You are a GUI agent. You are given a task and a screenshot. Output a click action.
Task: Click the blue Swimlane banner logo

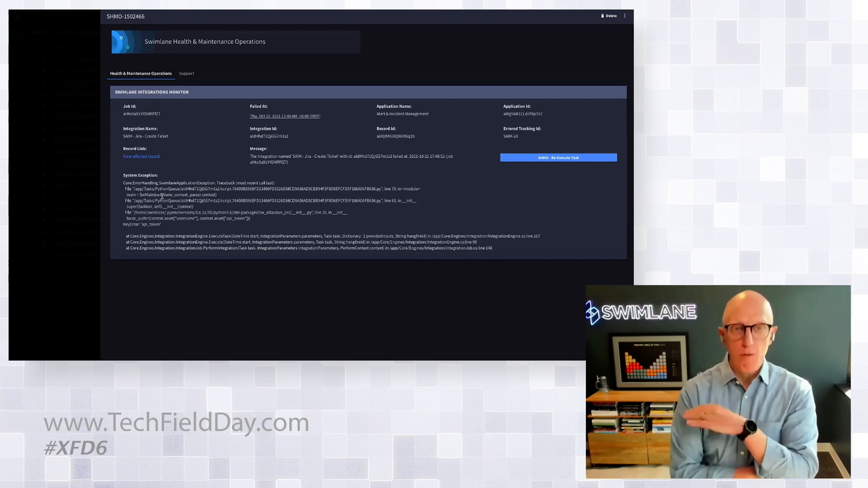point(122,42)
